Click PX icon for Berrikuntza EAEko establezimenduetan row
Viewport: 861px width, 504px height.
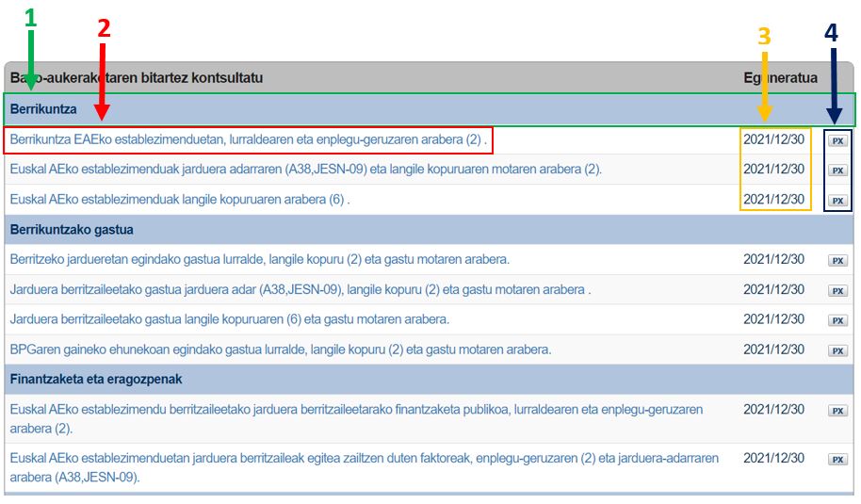click(x=837, y=140)
